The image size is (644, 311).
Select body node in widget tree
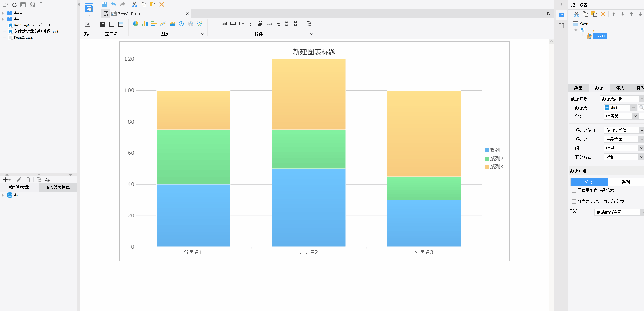point(591,30)
